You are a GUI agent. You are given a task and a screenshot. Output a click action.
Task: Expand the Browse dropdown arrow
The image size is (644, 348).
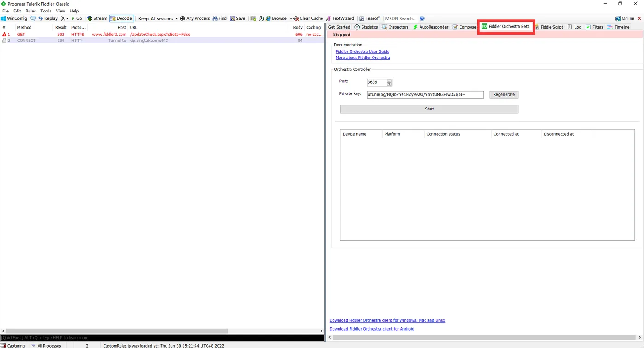[x=291, y=18]
